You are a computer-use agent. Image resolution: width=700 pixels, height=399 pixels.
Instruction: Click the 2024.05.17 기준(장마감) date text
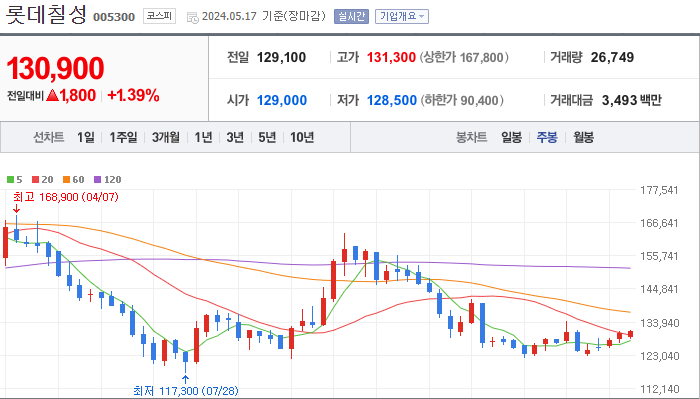click(x=264, y=17)
